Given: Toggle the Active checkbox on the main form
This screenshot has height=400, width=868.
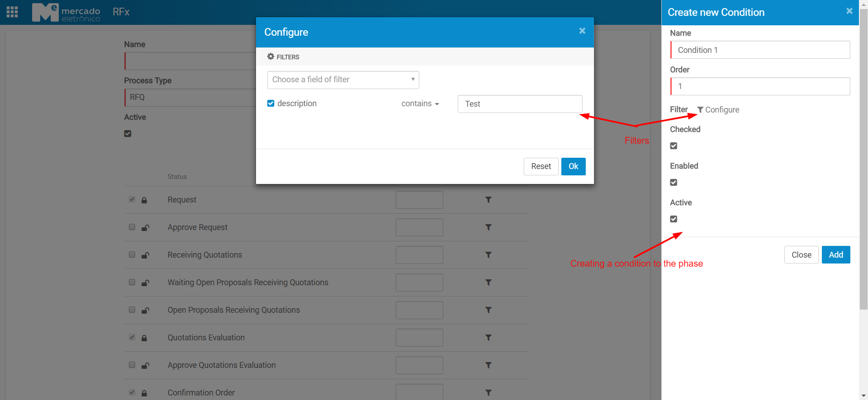Looking at the screenshot, I should click(128, 134).
